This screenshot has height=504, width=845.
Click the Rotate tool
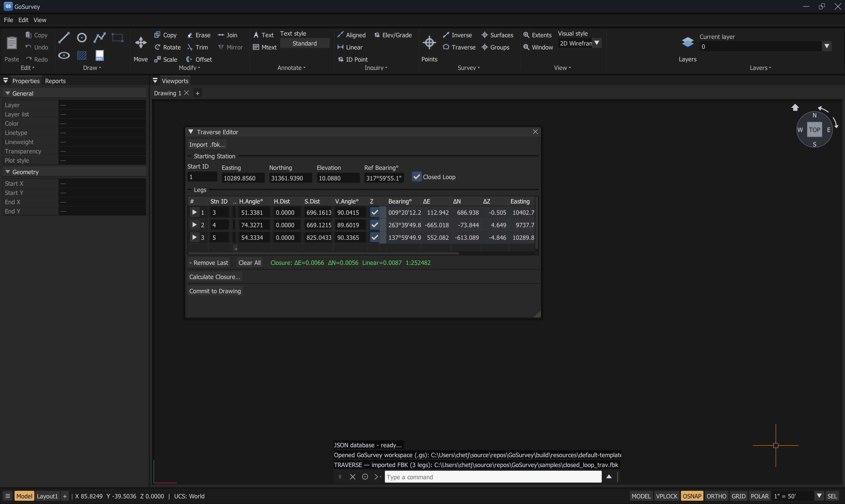click(167, 47)
